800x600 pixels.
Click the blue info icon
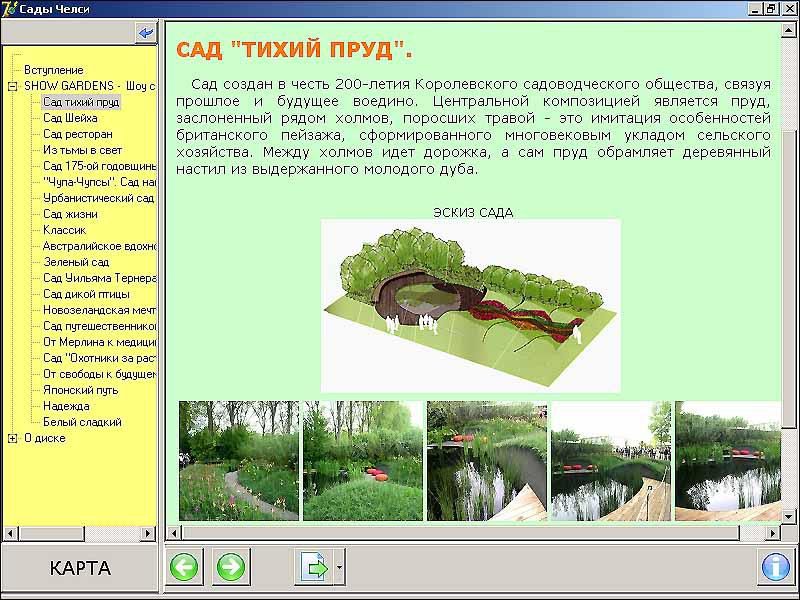[x=775, y=568]
